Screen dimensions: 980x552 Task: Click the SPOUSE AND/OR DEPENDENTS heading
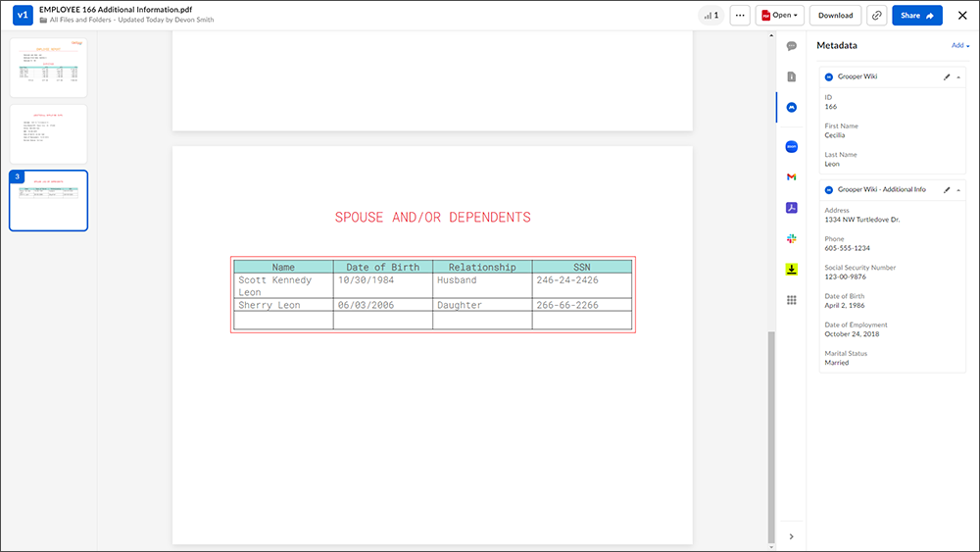432,218
